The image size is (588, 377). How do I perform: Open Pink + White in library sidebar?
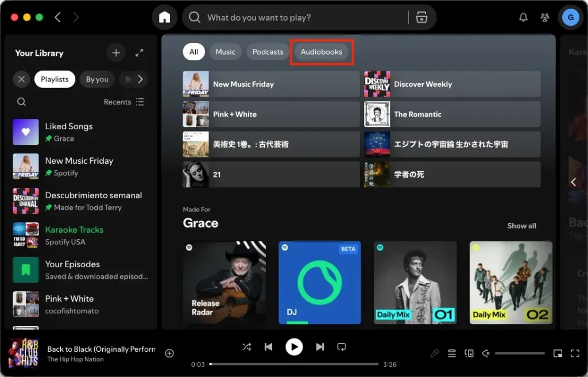(x=81, y=305)
